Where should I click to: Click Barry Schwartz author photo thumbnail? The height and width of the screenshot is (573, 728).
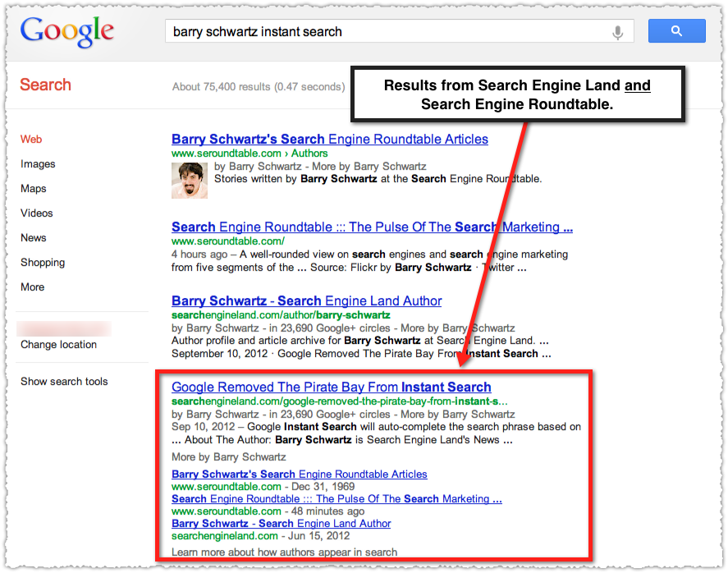190,180
